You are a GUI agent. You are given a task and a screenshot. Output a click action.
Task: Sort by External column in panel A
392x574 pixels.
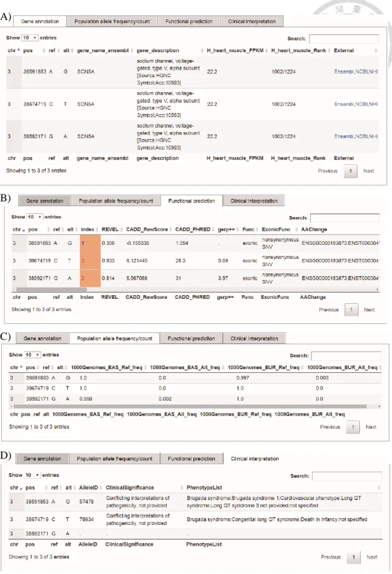click(344, 50)
